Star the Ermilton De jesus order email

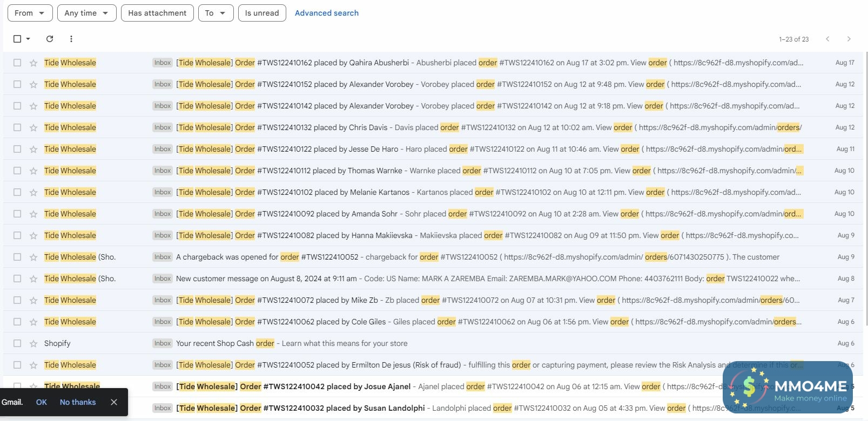click(x=33, y=365)
